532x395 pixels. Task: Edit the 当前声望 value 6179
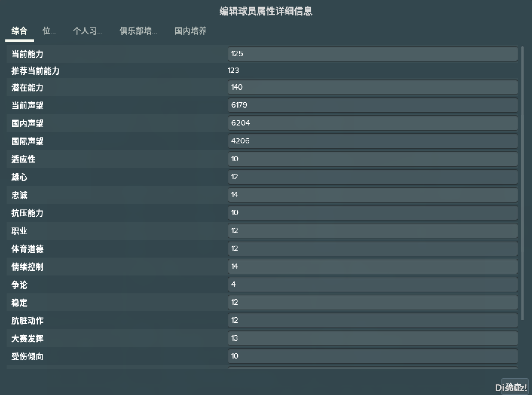click(x=372, y=105)
